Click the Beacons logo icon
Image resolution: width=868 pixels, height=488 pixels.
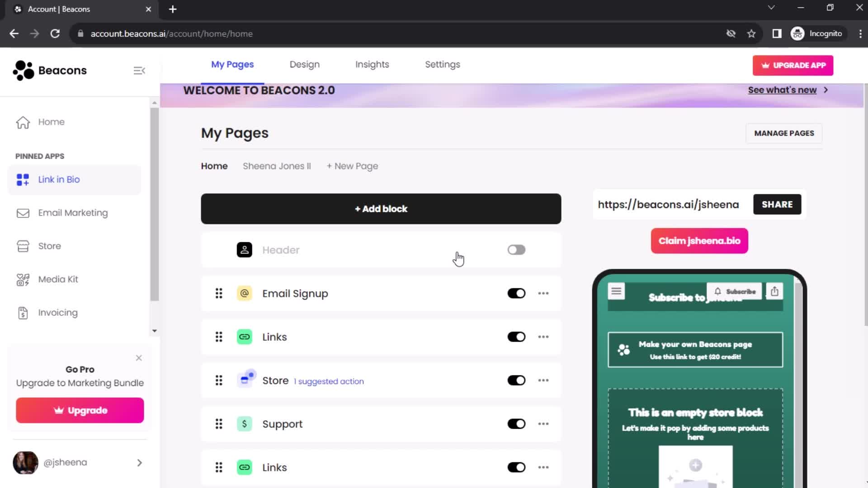[22, 70]
